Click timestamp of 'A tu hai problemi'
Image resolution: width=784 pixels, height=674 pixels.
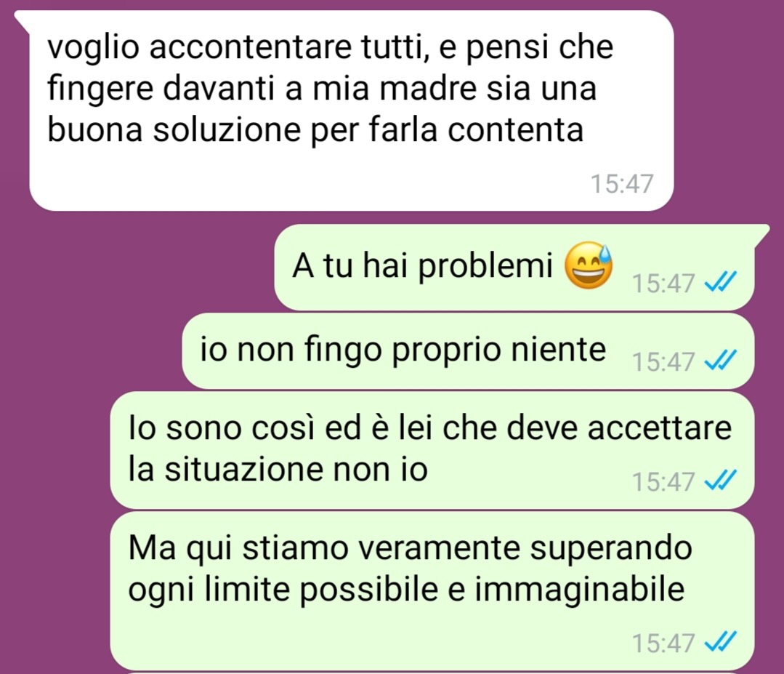coord(663,284)
